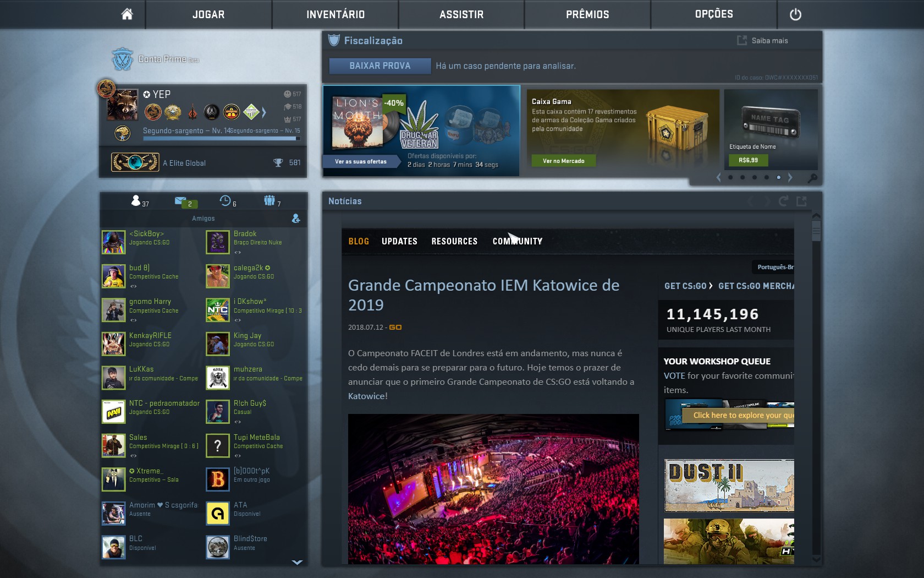Viewport: 924px width, 578px height.
Task: Click the BAIXAR PROVA button
Action: (380, 66)
